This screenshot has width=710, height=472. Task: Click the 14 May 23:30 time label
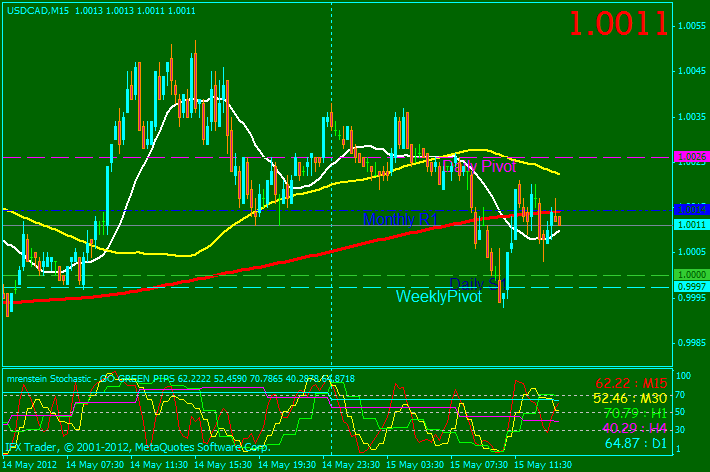[x=354, y=465]
